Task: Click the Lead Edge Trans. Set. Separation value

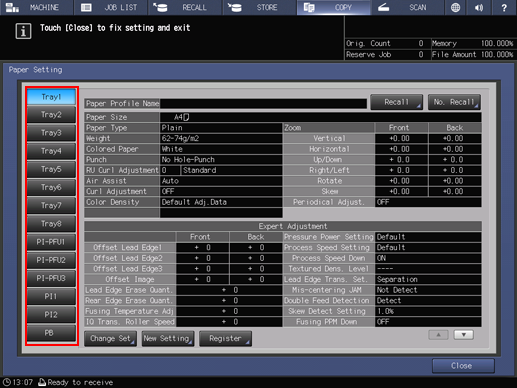Action: 428,279
